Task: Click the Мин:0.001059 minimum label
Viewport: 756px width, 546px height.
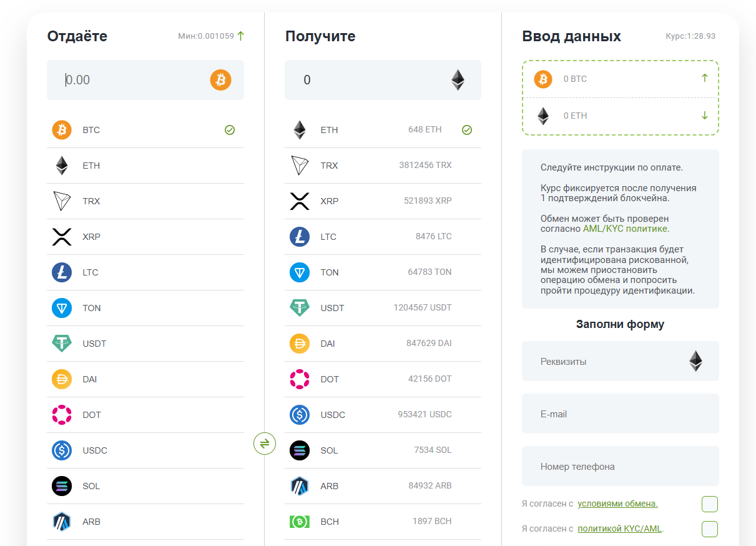Action: 206,36
